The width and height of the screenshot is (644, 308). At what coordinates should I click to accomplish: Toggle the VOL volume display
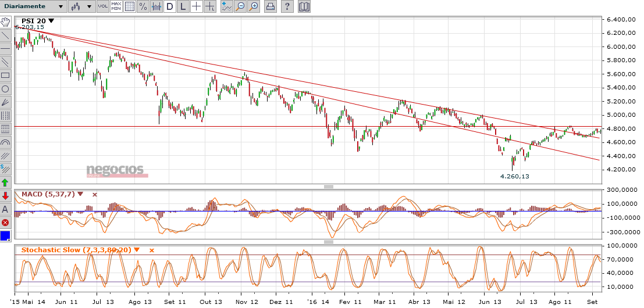coord(102,6)
